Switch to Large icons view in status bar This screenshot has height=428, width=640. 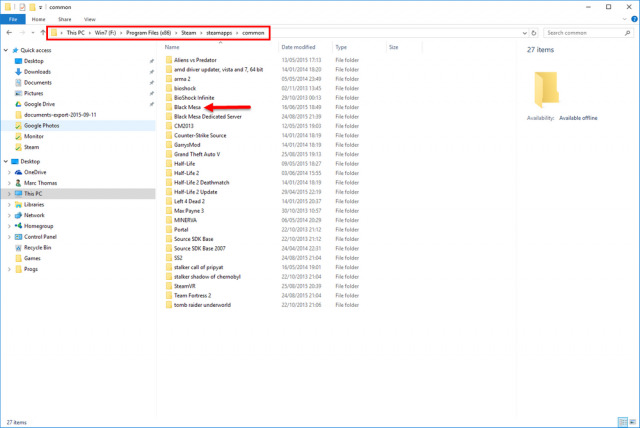(x=633, y=422)
